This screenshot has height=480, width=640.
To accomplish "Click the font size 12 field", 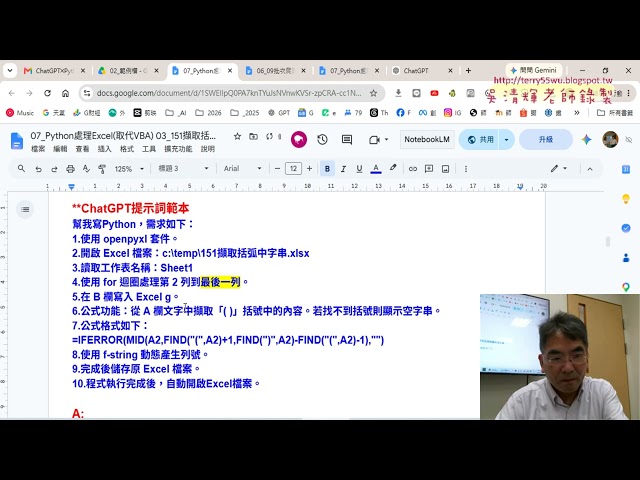I will click(293, 169).
